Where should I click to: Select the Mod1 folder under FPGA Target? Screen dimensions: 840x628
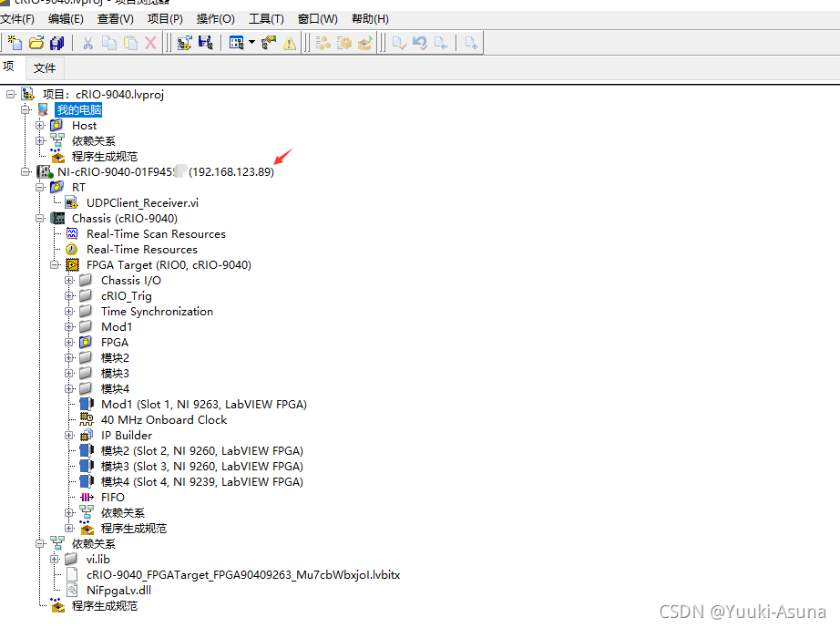(117, 327)
